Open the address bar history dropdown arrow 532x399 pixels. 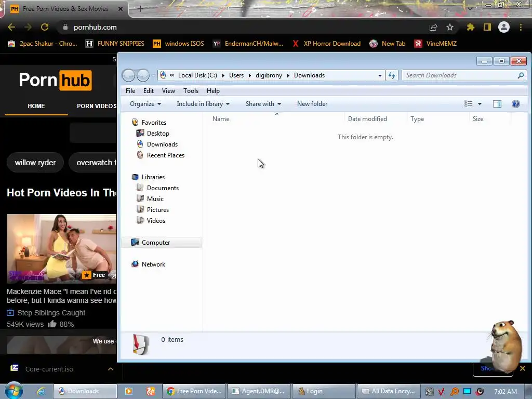[380, 75]
